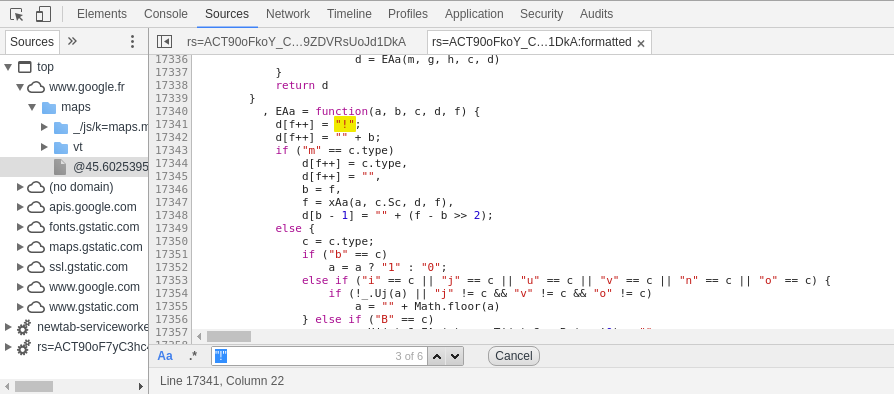Close the formatted file tab
Viewport: 894px width, 394px height.
pos(640,43)
